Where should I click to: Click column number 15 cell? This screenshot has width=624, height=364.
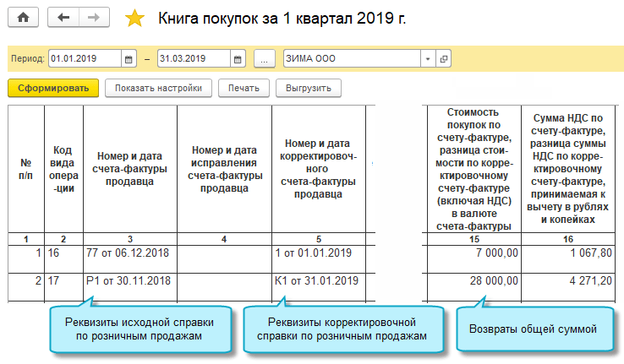click(x=474, y=239)
